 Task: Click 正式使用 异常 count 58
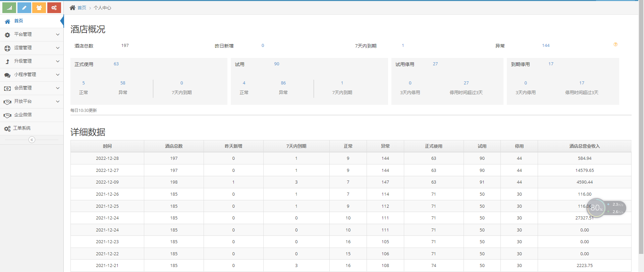click(123, 83)
